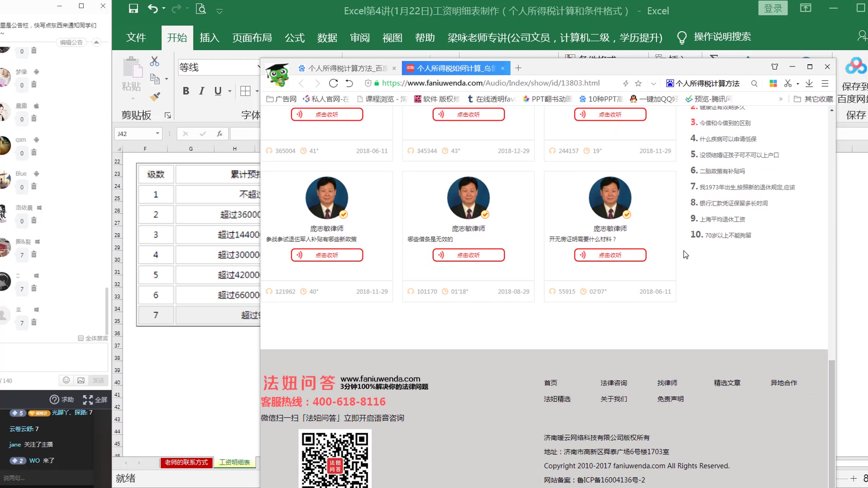Open the font name 等线 dropdown
The image size is (868, 488).
click(259, 67)
